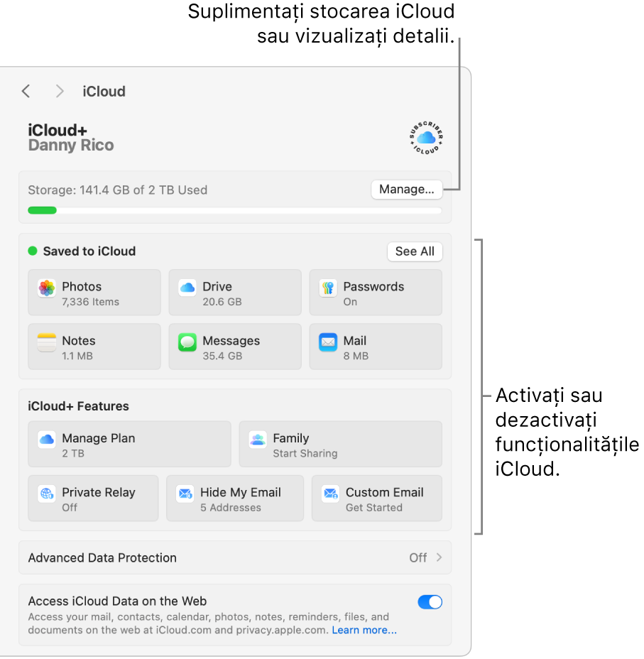This screenshot has height=659, width=644.
Task: Go forward with the right chevron
Action: tap(60, 91)
